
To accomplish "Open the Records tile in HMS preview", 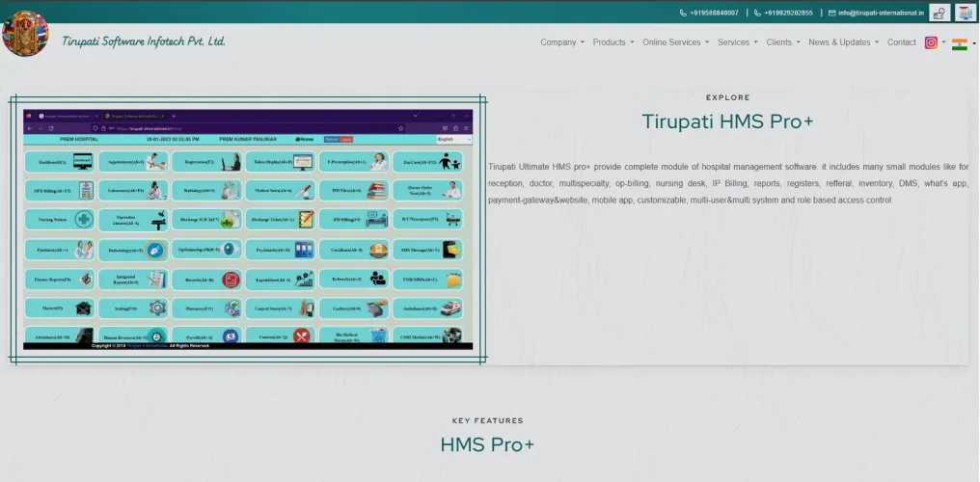I will point(206,280).
